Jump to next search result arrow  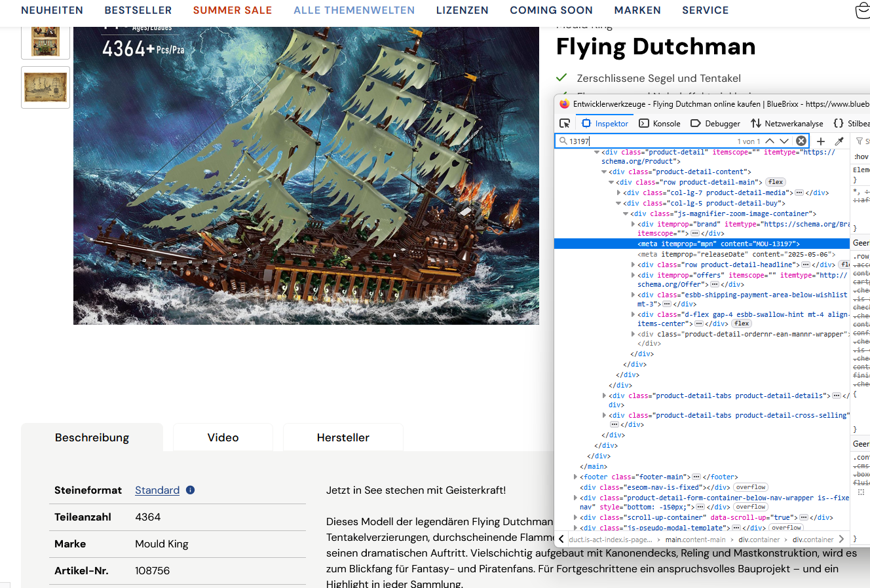click(784, 141)
